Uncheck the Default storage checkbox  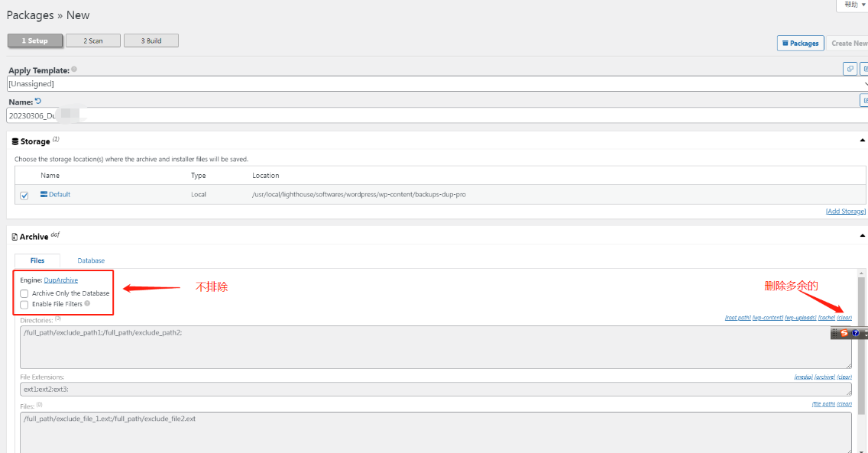[x=24, y=196]
